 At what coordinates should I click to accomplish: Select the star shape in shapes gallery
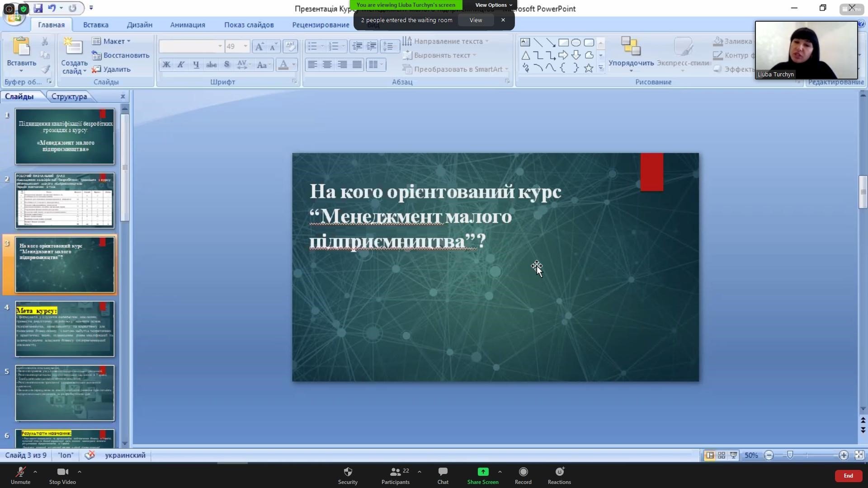[589, 68]
